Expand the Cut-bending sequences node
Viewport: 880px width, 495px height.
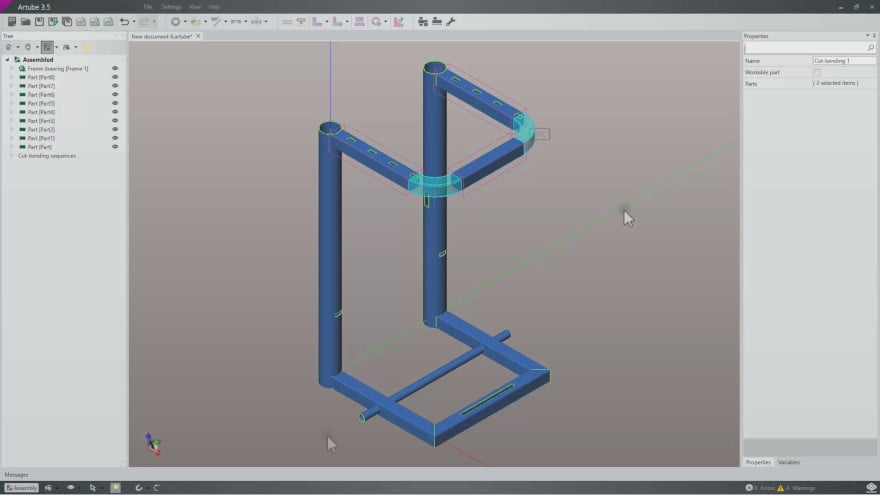(11, 156)
